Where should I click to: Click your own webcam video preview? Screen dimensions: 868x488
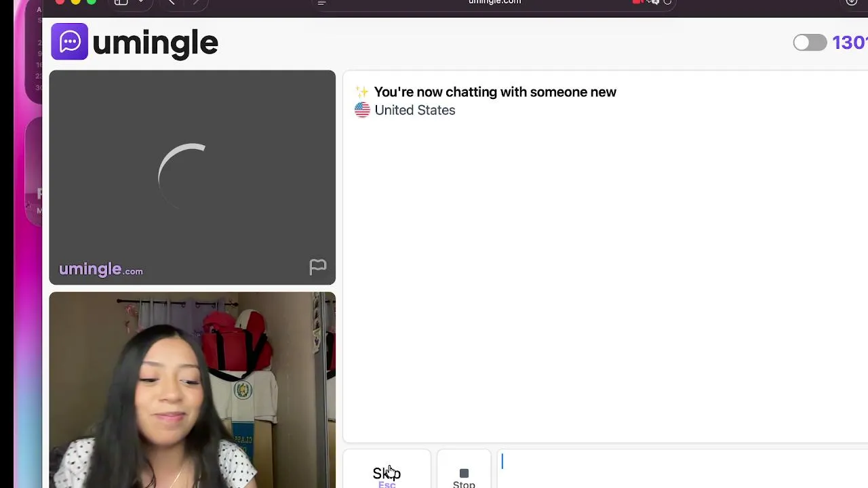click(x=192, y=390)
